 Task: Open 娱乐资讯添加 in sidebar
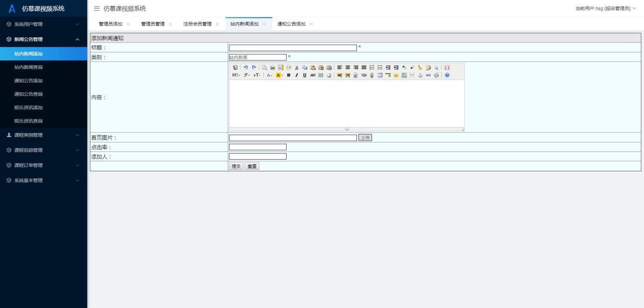pyautogui.click(x=43, y=108)
